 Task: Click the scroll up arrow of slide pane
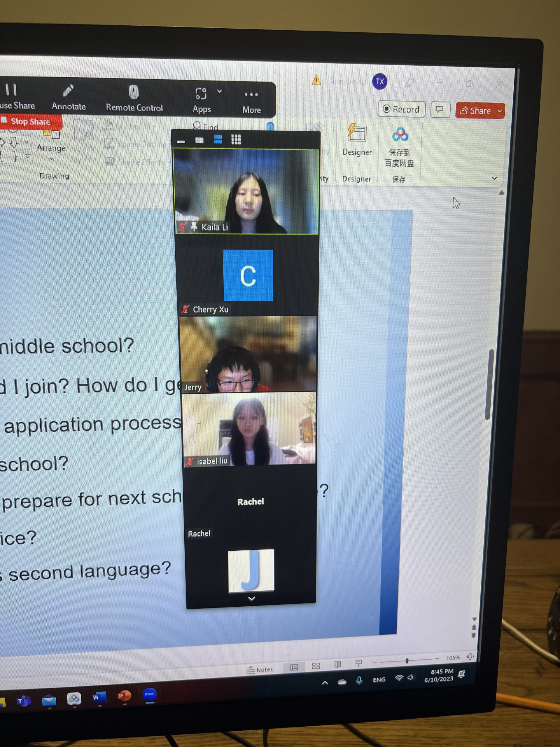[501, 193]
